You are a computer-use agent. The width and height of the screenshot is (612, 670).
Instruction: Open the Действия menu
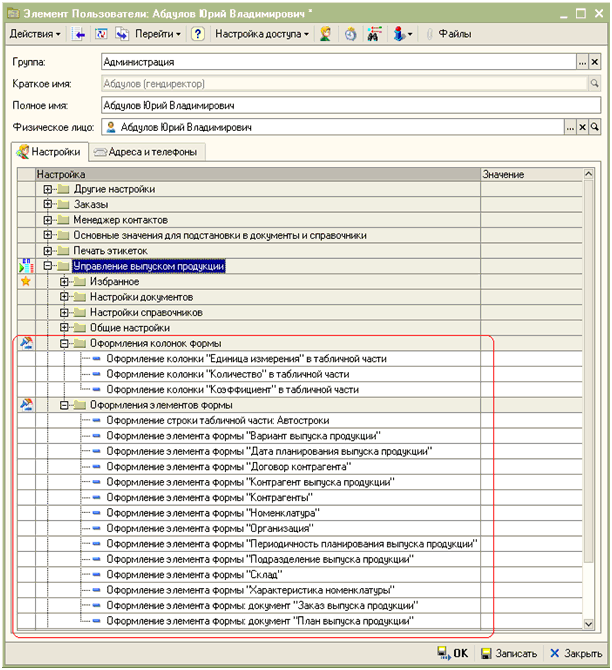(x=35, y=34)
